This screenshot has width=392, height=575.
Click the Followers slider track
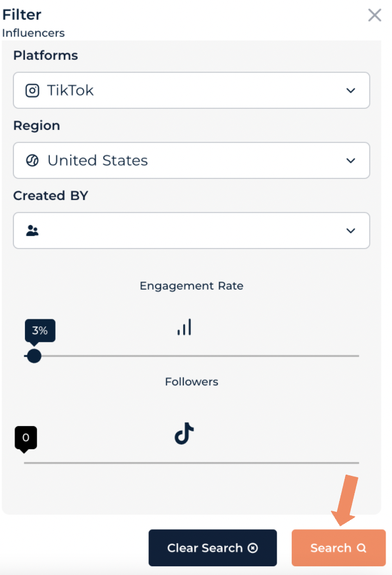point(191,463)
